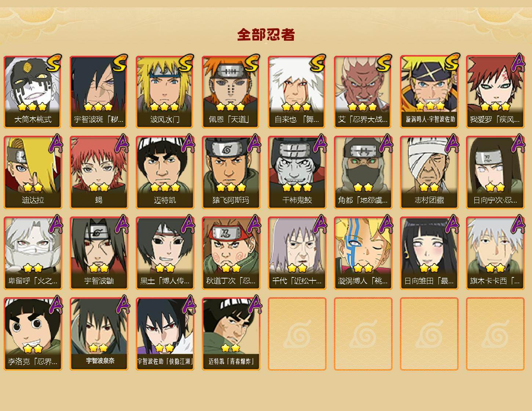The image size is (532, 411).
Task: Click the first empty ninja slot
Action: click(x=297, y=334)
